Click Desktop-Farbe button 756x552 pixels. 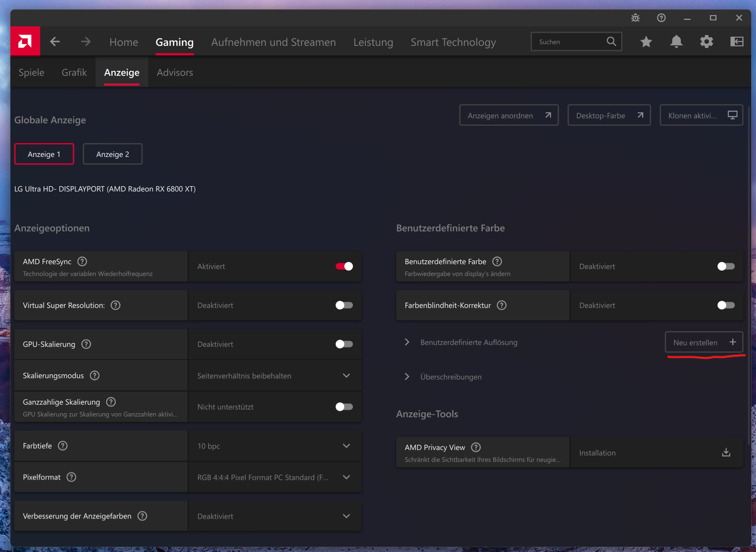pos(609,115)
